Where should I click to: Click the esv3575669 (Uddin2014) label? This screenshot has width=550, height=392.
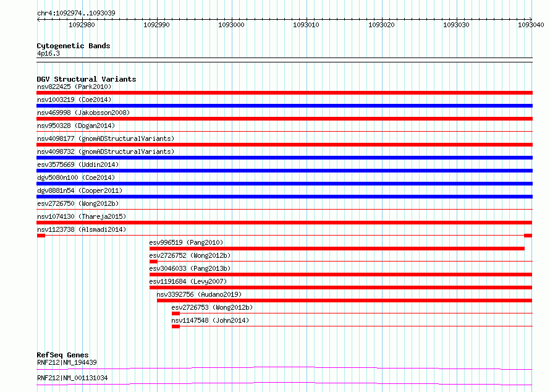78,164
